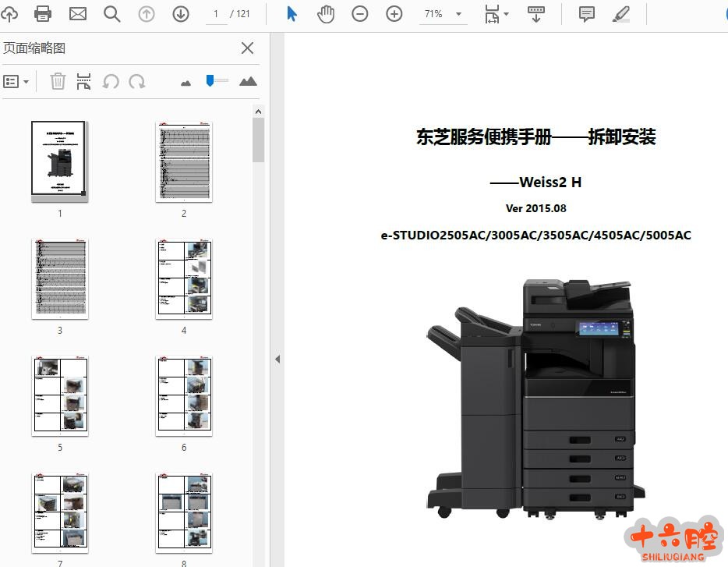This screenshot has width=728, height=567.
Task: Zoom out using the minus icon
Action: coord(359,14)
